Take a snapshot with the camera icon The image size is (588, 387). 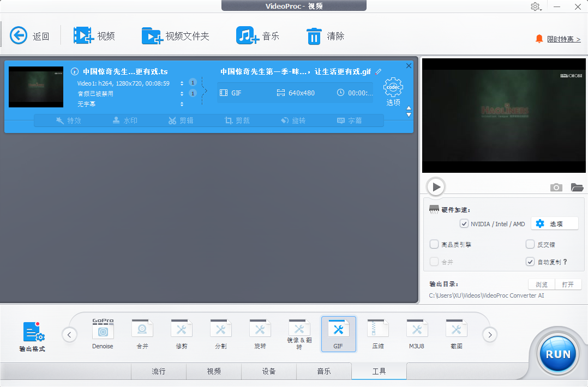tap(556, 188)
